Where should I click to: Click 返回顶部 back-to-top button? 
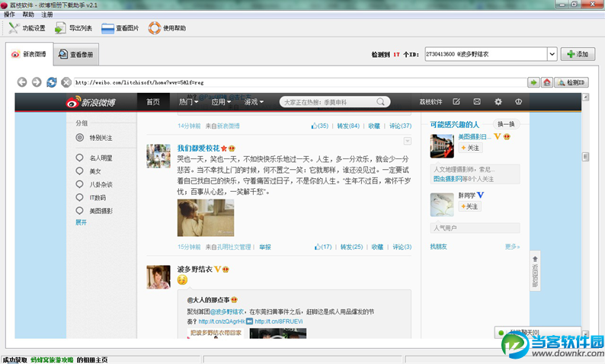click(535, 271)
